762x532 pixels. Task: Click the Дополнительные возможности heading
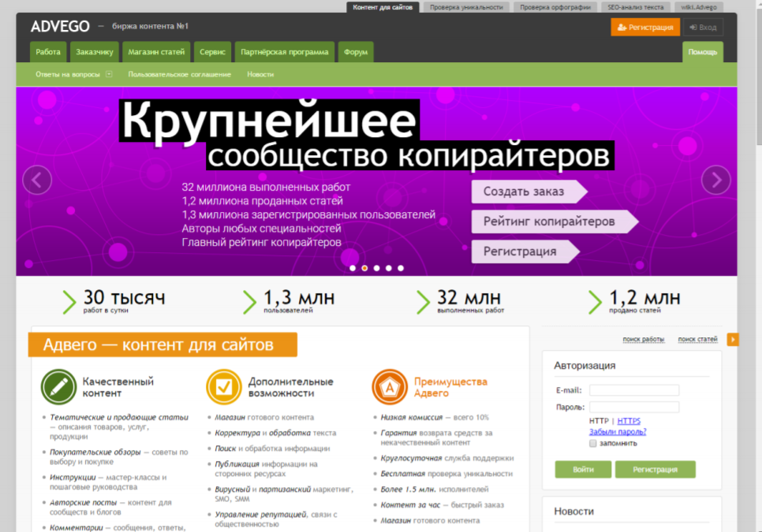click(x=290, y=387)
